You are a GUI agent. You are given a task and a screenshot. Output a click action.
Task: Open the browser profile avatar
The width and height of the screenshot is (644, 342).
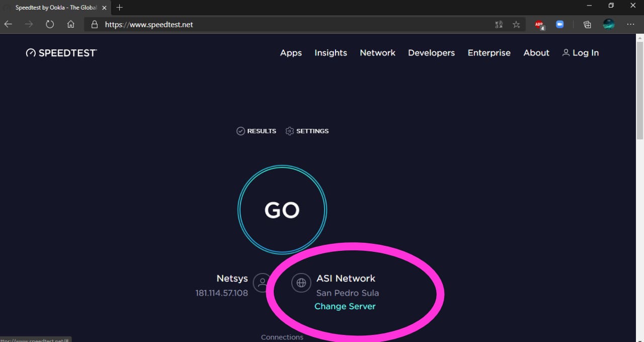[609, 24]
